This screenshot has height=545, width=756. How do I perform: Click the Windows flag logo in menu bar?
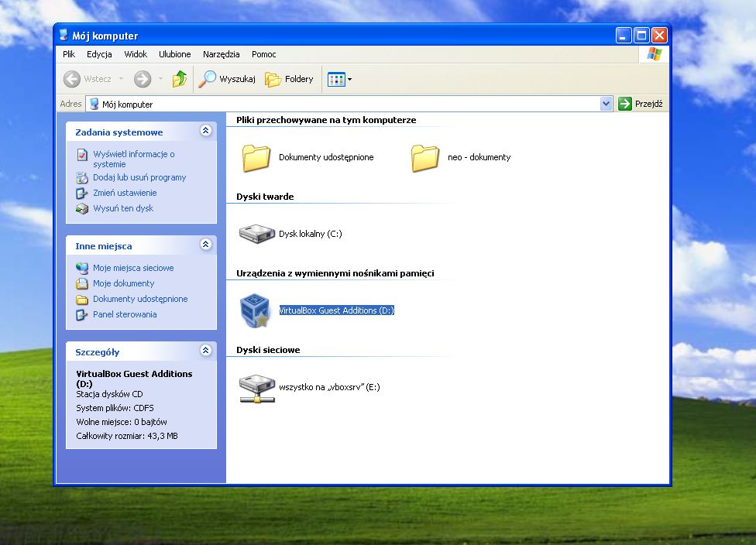[x=655, y=54]
